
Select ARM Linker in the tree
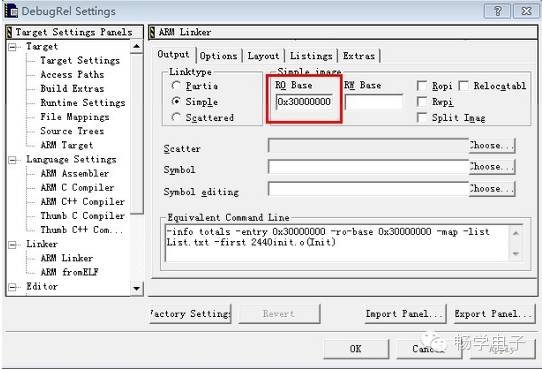click(x=67, y=258)
